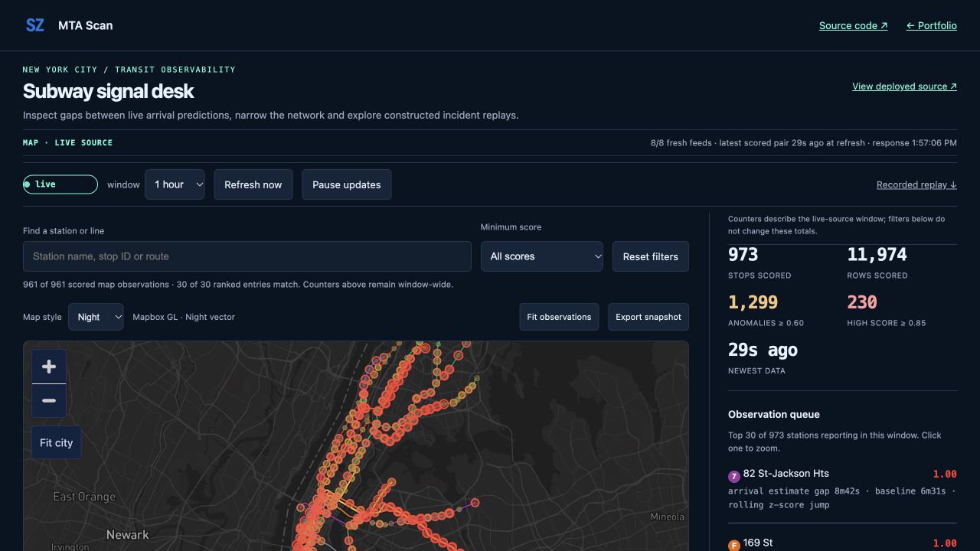Click the Mapbox GL Night vector label
Viewport: 980px width, 551px height.
point(184,317)
